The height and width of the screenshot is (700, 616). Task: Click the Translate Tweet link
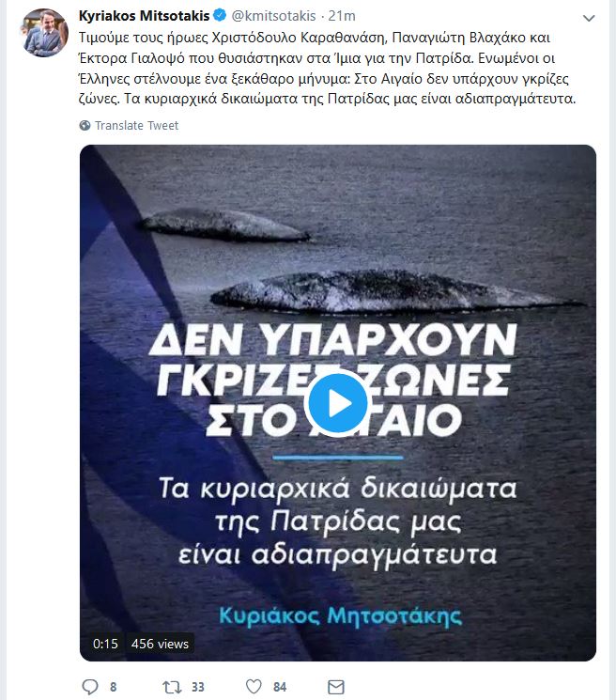click(136, 126)
